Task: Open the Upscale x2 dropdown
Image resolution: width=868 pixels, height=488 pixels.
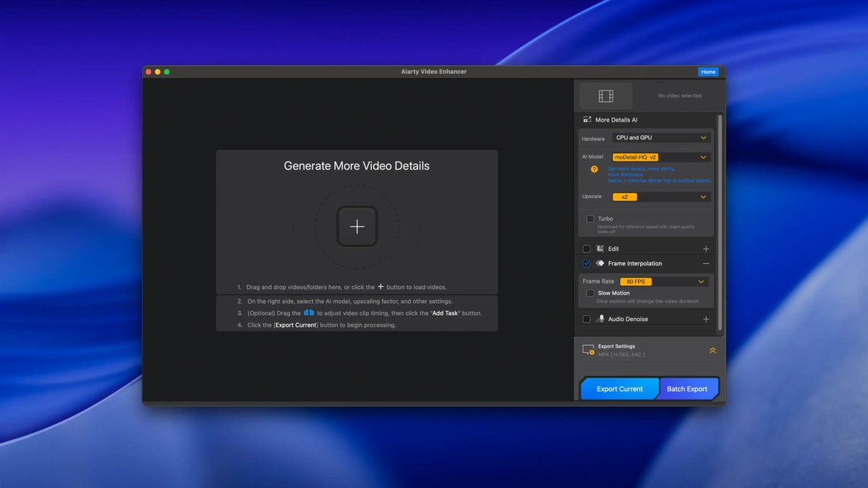Action: [x=660, y=196]
